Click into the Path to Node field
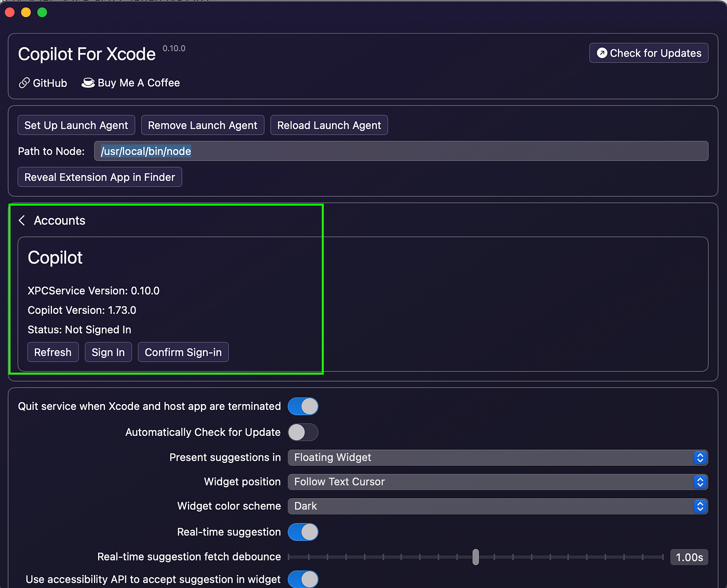 click(401, 151)
